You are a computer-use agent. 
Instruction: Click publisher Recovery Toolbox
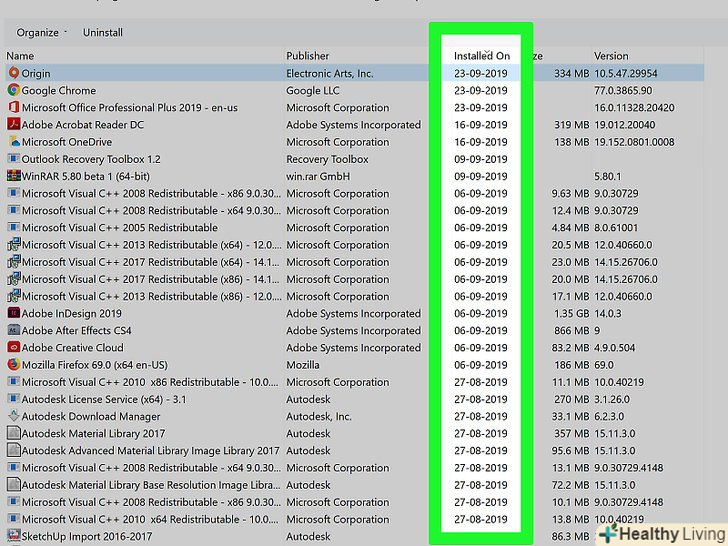click(x=327, y=159)
